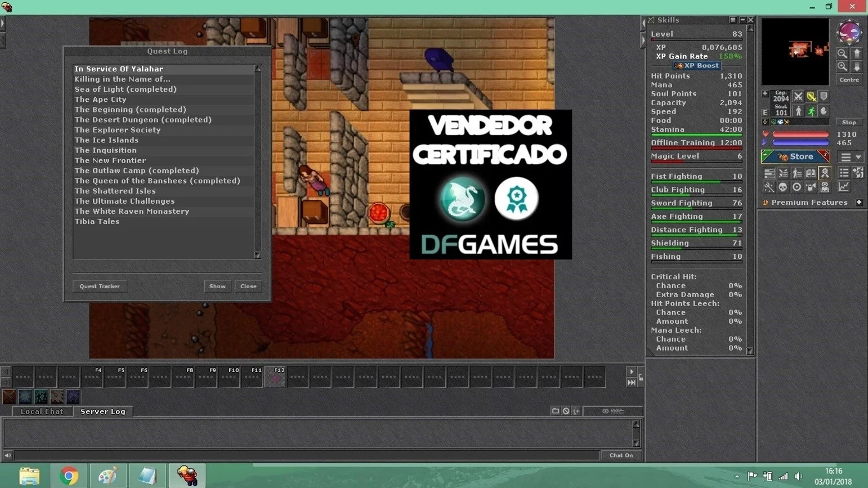Open the Battle list crossed swords icon
Viewport: 868px width, 488px height.
[x=783, y=173]
